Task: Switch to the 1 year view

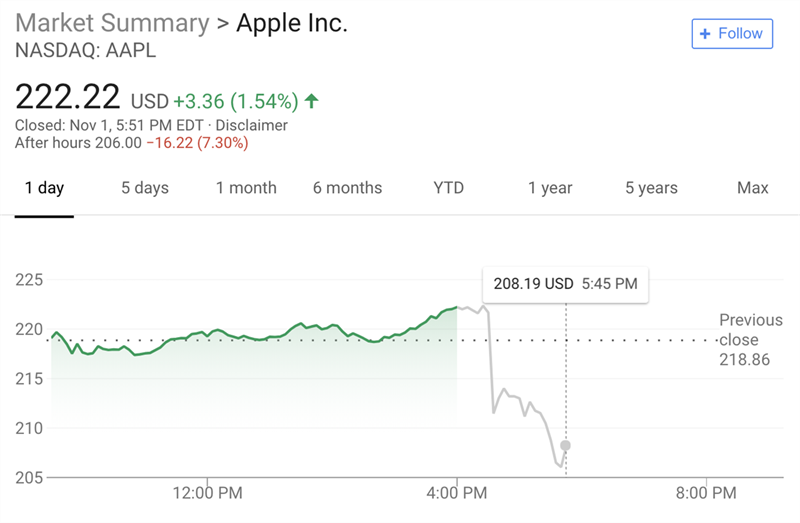Action: pos(550,188)
